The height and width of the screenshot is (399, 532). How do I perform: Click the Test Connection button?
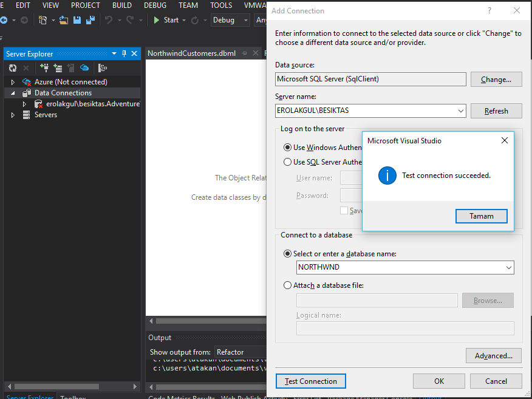(310, 381)
